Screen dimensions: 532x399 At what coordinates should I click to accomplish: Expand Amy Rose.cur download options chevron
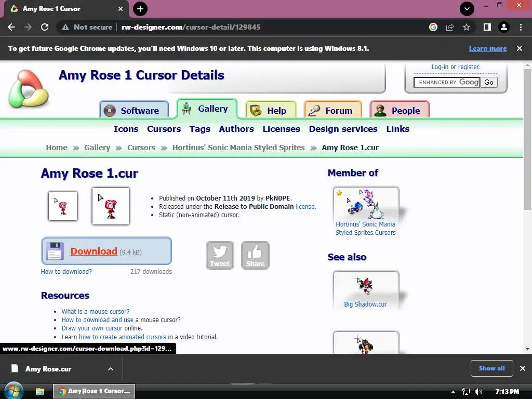click(111, 369)
